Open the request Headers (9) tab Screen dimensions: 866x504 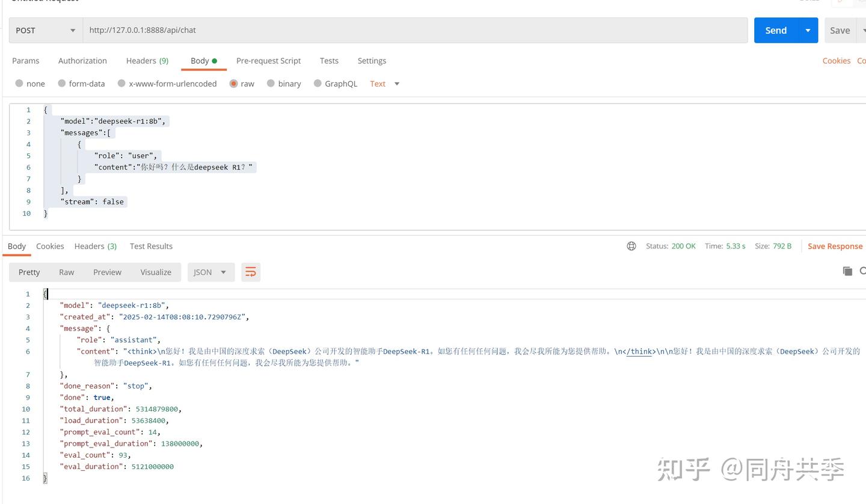[x=147, y=61]
